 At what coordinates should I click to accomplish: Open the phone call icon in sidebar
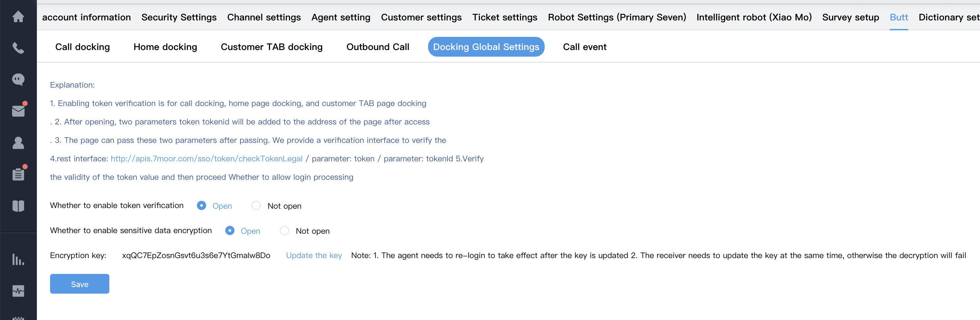coord(18,48)
